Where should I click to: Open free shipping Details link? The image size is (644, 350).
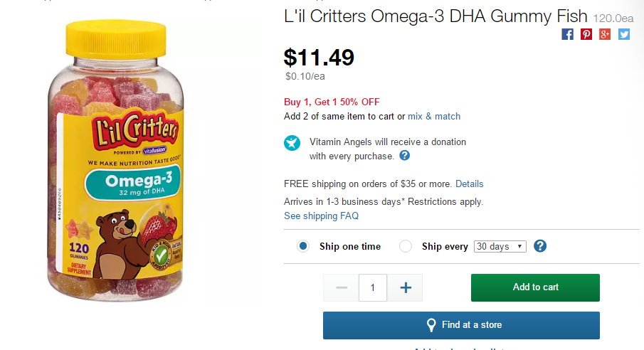click(x=469, y=184)
